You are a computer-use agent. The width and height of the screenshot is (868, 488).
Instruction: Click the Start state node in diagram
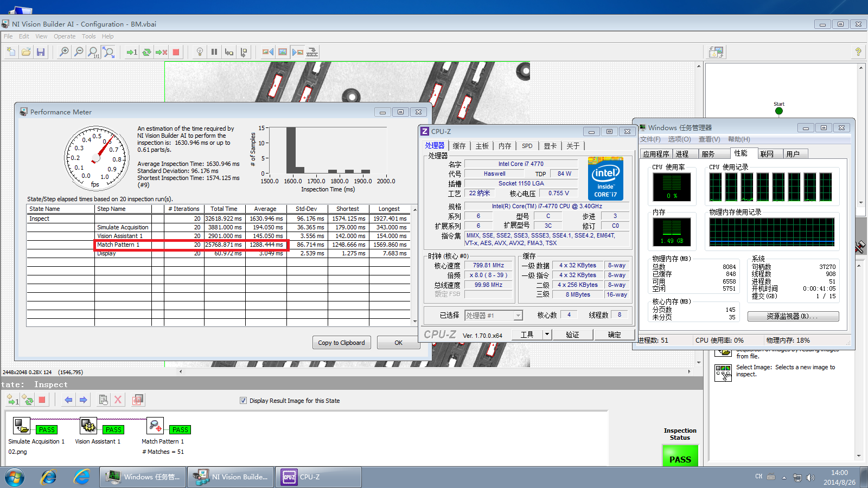(779, 111)
